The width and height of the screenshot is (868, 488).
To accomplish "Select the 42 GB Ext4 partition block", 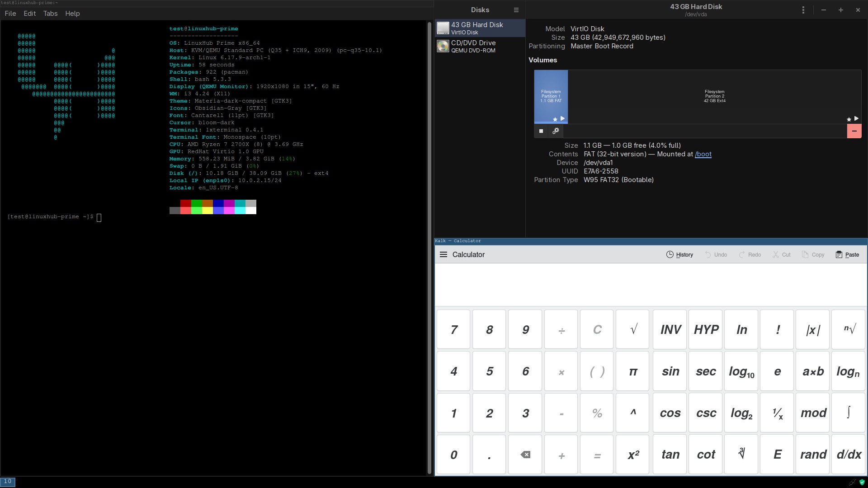I will [x=714, y=96].
